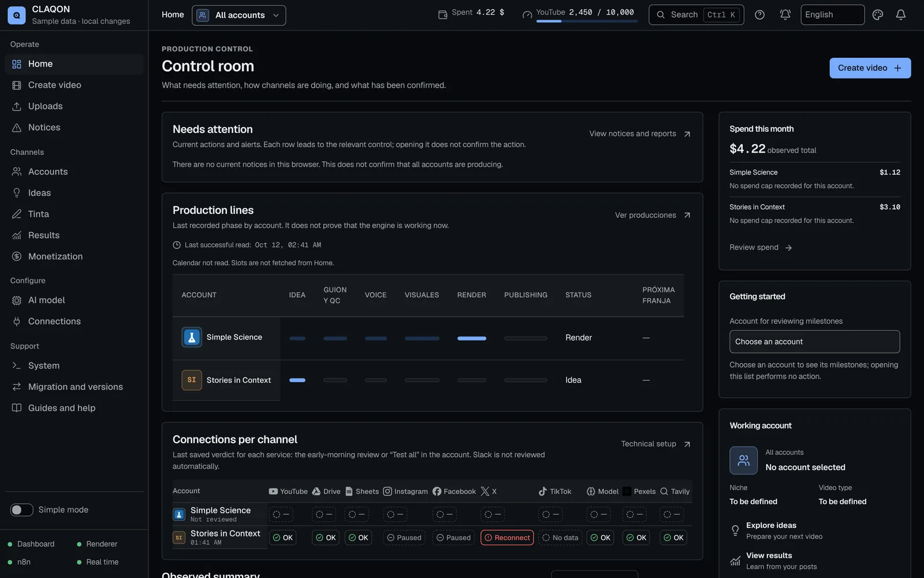Open the English language selector
This screenshot has height=578, width=924.
click(832, 15)
